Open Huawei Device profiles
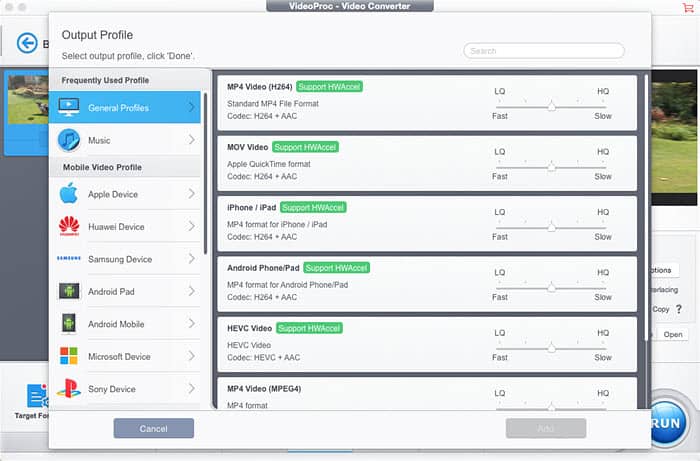 [x=125, y=227]
